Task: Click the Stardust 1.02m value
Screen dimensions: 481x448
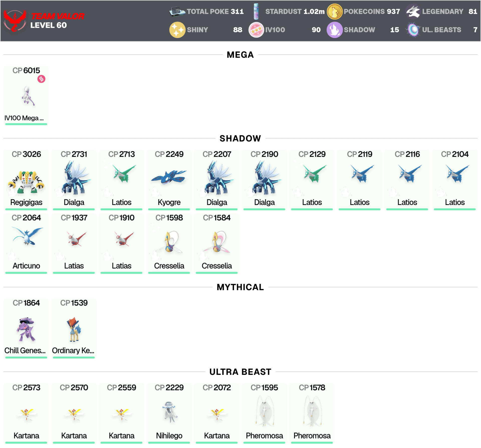Action: click(314, 12)
